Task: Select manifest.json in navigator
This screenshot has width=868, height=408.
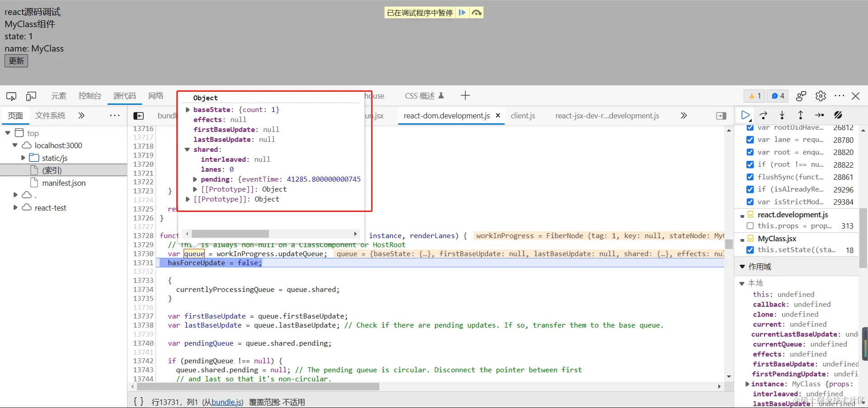Action: [x=64, y=183]
